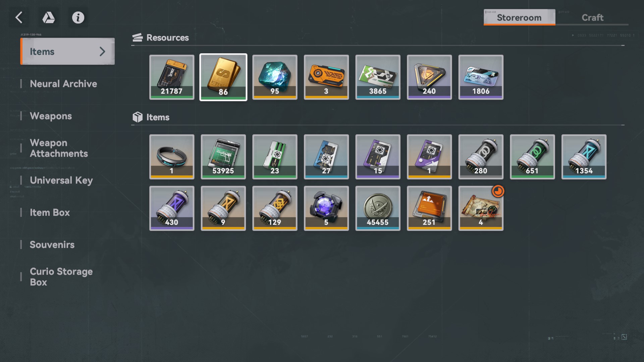Viewport: 644px width, 362px height.
Task: Select the gold bar resource with 86
Action: tap(223, 77)
